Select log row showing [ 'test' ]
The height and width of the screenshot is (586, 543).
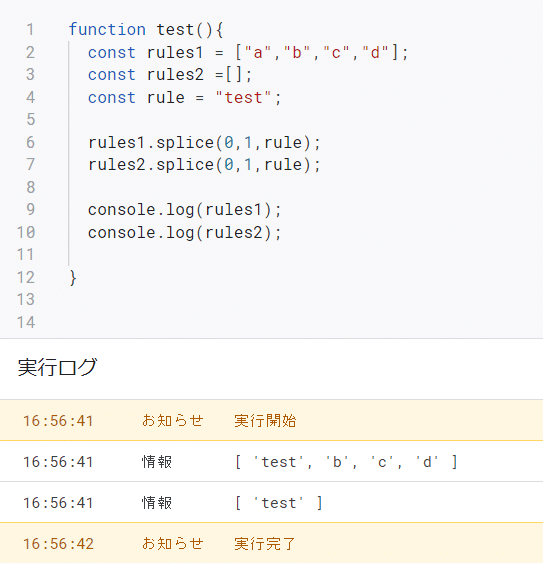click(271, 502)
